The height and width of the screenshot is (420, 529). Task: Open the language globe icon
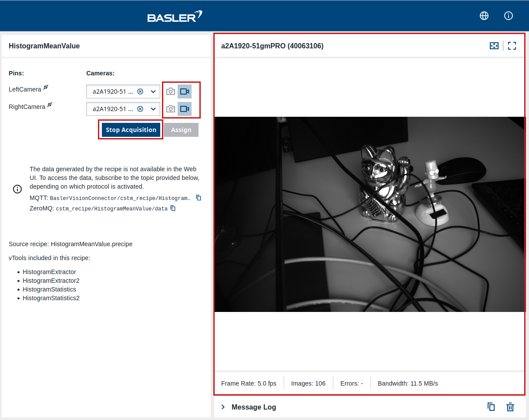coord(484,16)
